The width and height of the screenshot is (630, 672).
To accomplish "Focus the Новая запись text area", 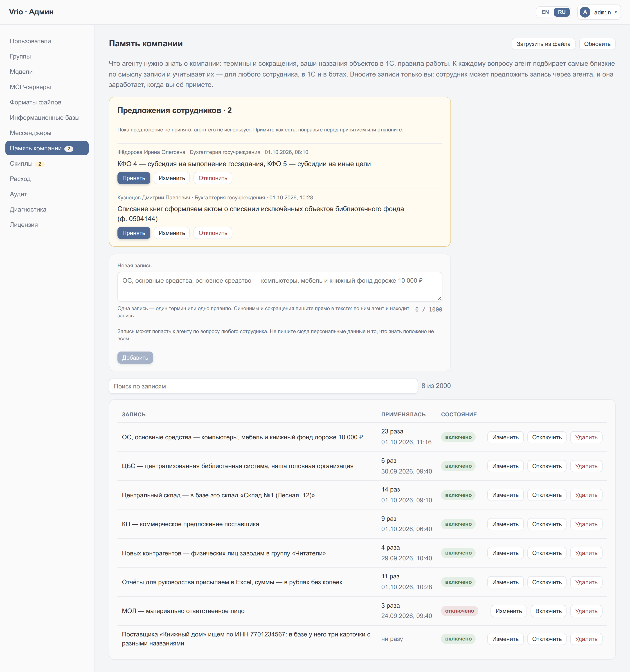I will coord(279,287).
